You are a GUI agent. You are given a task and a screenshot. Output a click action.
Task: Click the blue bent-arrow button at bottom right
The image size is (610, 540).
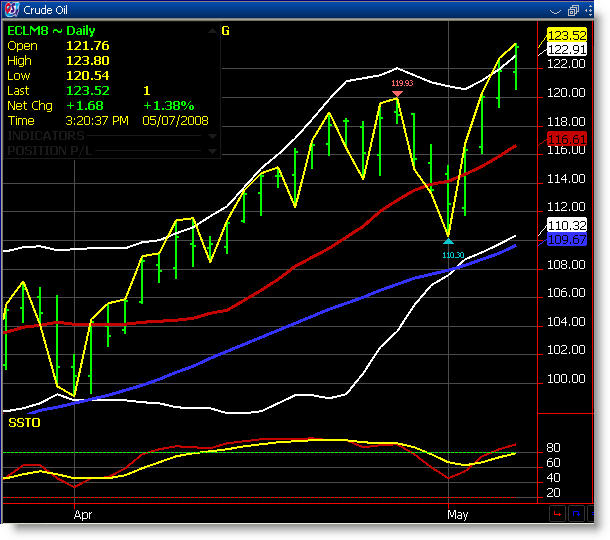coord(576,514)
